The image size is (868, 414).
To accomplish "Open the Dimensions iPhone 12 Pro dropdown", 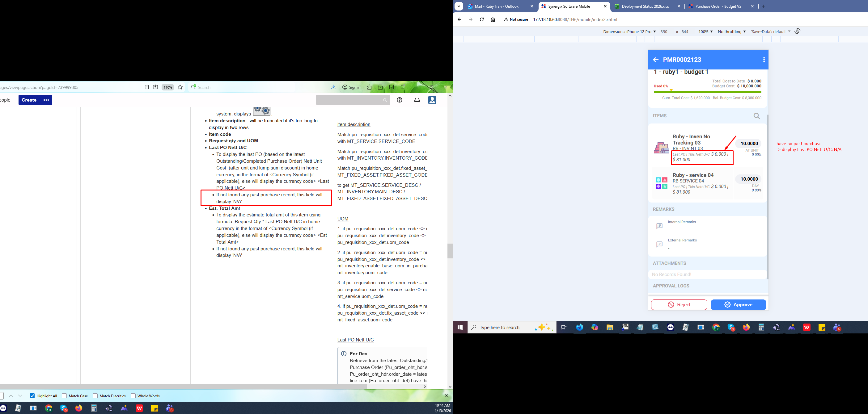I will point(629,31).
